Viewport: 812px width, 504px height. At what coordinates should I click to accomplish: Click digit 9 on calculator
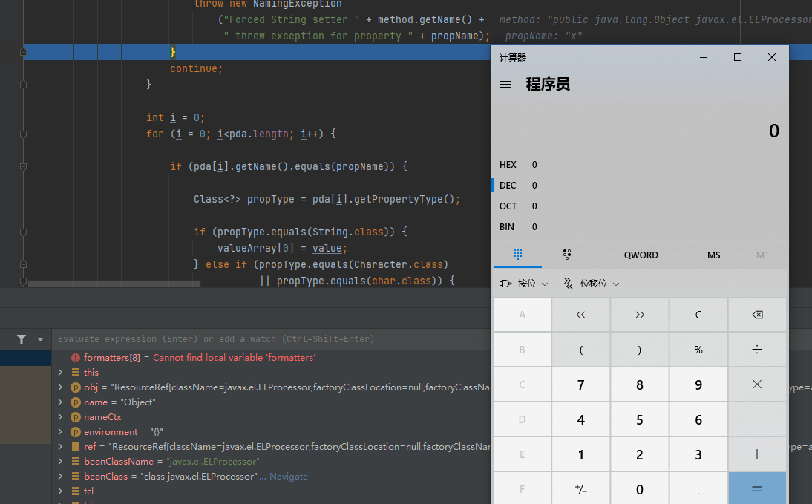tap(698, 384)
